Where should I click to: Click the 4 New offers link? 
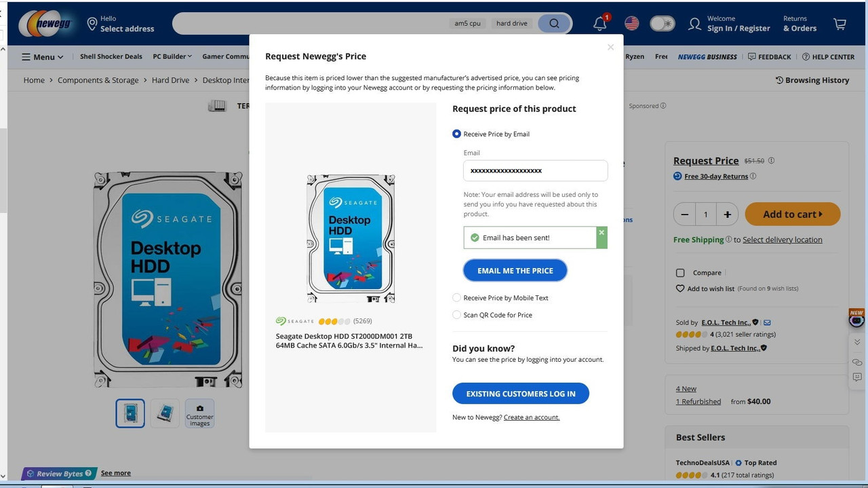click(686, 389)
